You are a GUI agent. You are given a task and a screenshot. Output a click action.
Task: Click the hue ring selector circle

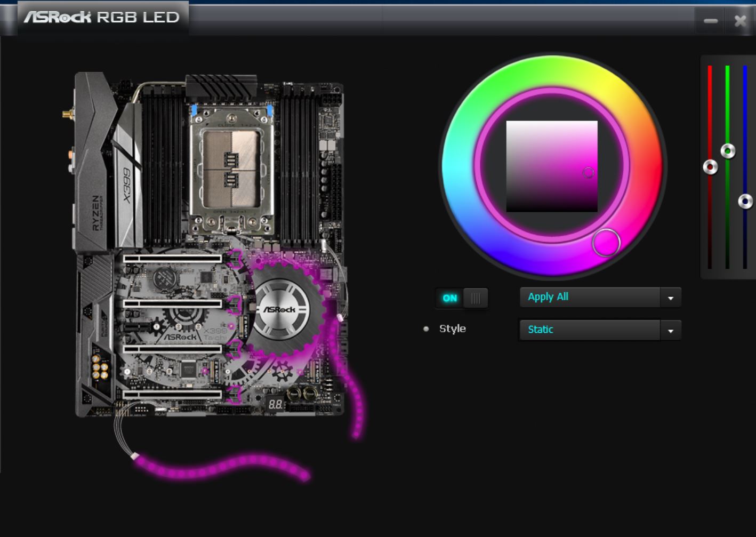[606, 243]
